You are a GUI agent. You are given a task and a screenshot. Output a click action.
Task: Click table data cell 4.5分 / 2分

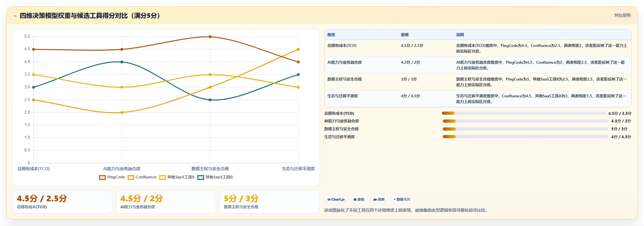426,65
